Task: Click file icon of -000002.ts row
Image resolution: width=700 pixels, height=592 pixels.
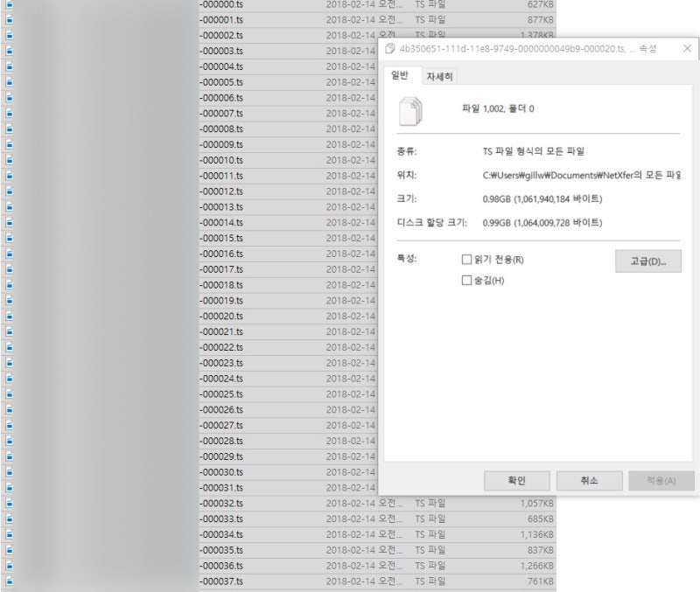Action: point(9,35)
